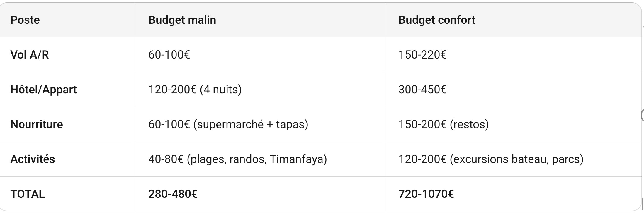Viewport: 644px width, 213px height.
Task: Click the "Nourriture" row label
Action: click(x=37, y=124)
